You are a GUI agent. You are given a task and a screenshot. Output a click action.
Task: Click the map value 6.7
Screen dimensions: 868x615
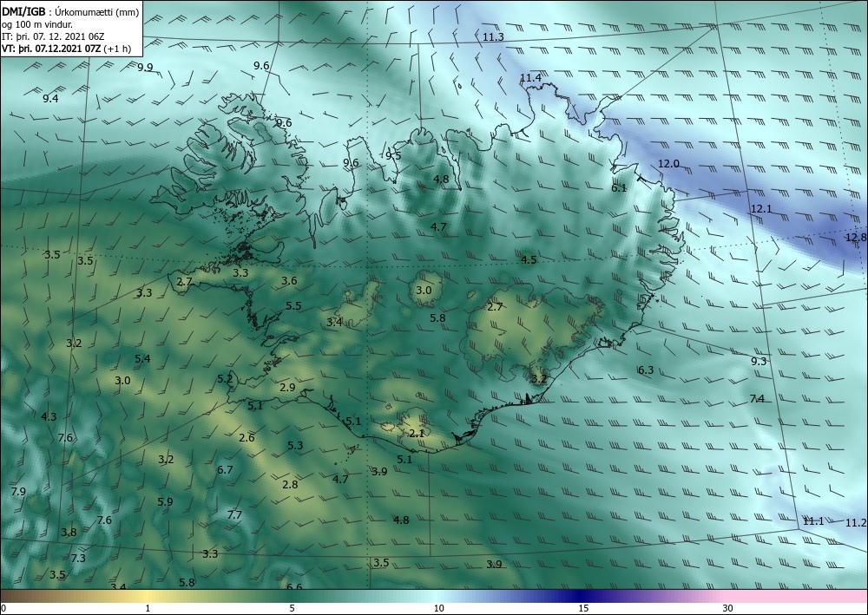point(225,469)
